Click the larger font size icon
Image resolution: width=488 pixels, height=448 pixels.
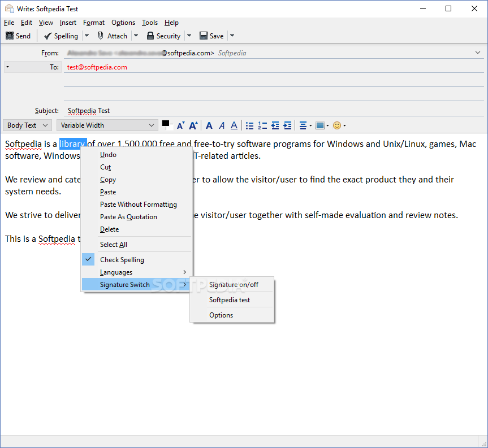(x=193, y=125)
